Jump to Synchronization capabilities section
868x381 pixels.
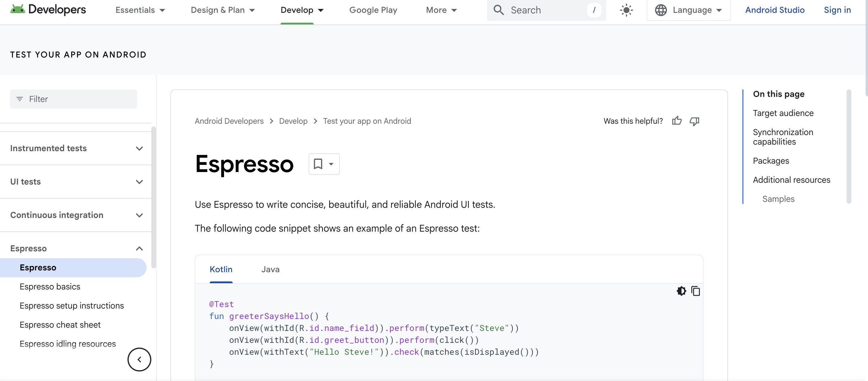783,137
